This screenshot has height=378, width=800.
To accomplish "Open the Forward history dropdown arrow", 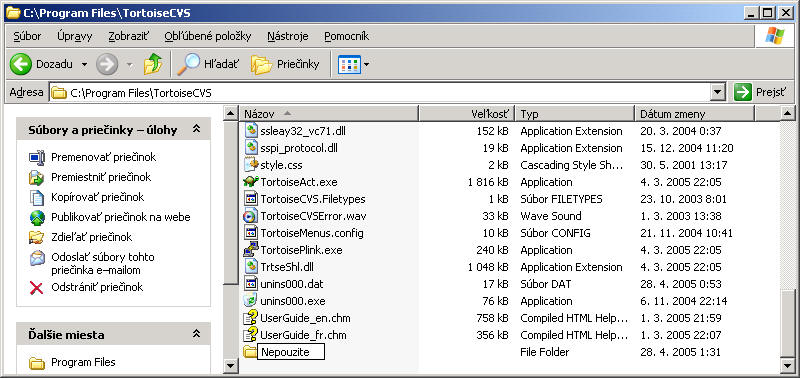I will [x=130, y=65].
